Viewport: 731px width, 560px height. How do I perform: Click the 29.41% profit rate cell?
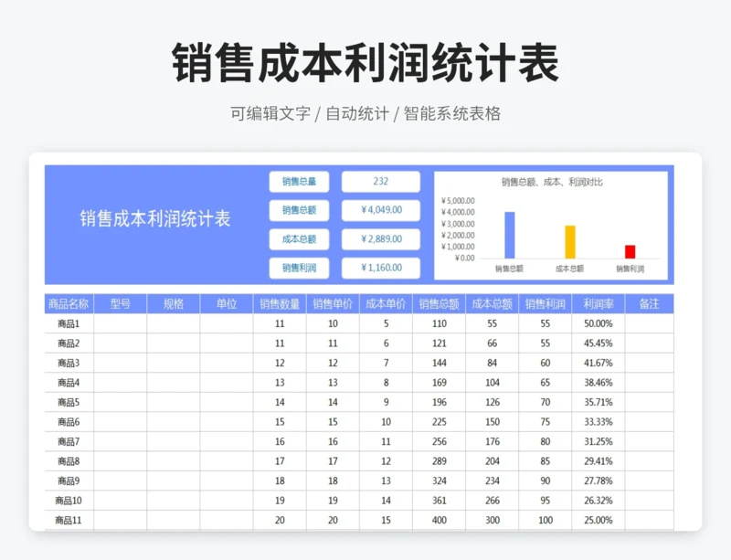599,461
